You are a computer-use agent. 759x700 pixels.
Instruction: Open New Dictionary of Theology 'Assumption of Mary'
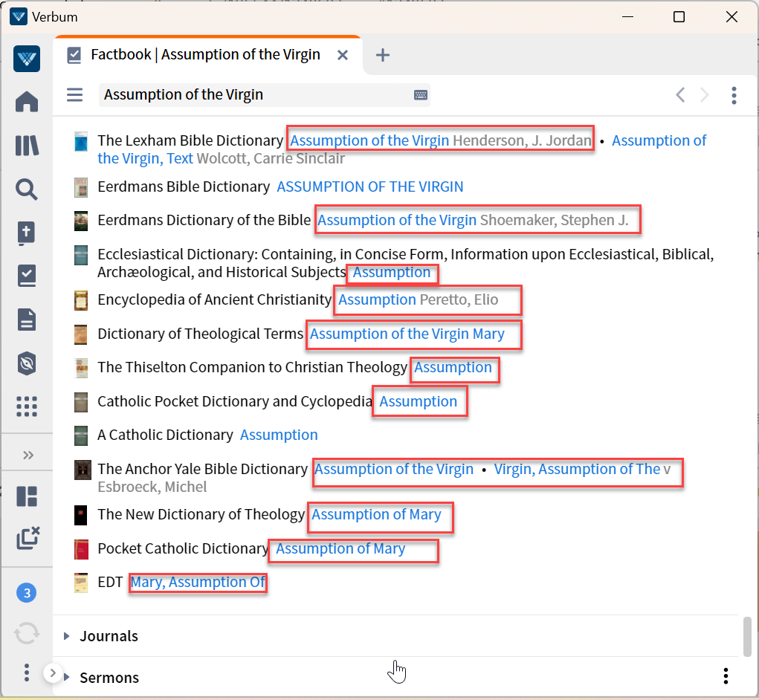376,514
